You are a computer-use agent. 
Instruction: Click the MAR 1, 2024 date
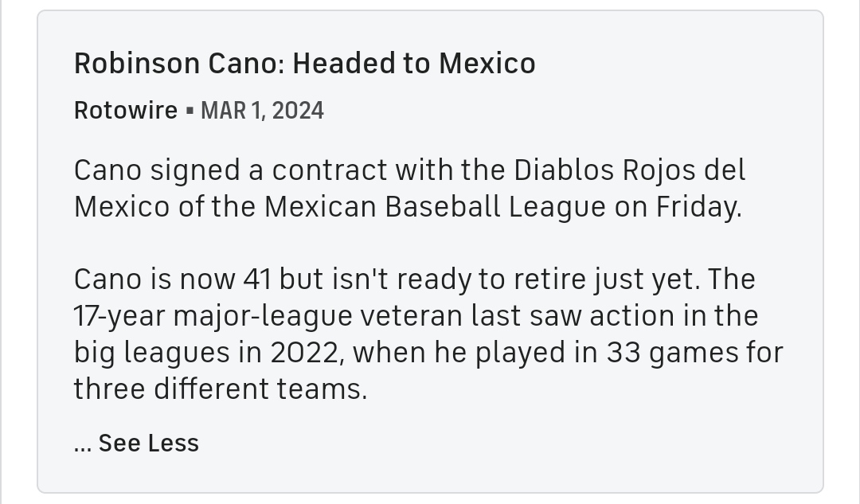pyautogui.click(x=262, y=110)
